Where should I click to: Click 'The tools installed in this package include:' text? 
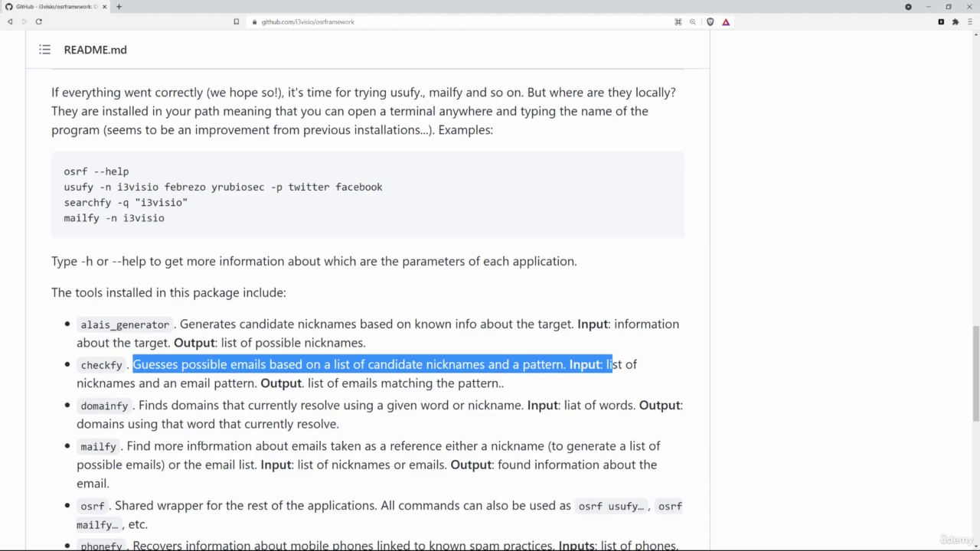(168, 292)
